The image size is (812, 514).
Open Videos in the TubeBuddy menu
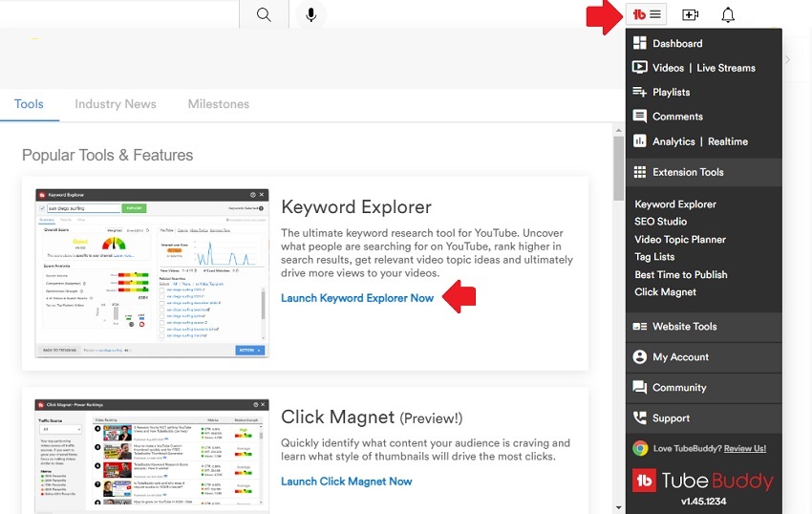coord(668,68)
